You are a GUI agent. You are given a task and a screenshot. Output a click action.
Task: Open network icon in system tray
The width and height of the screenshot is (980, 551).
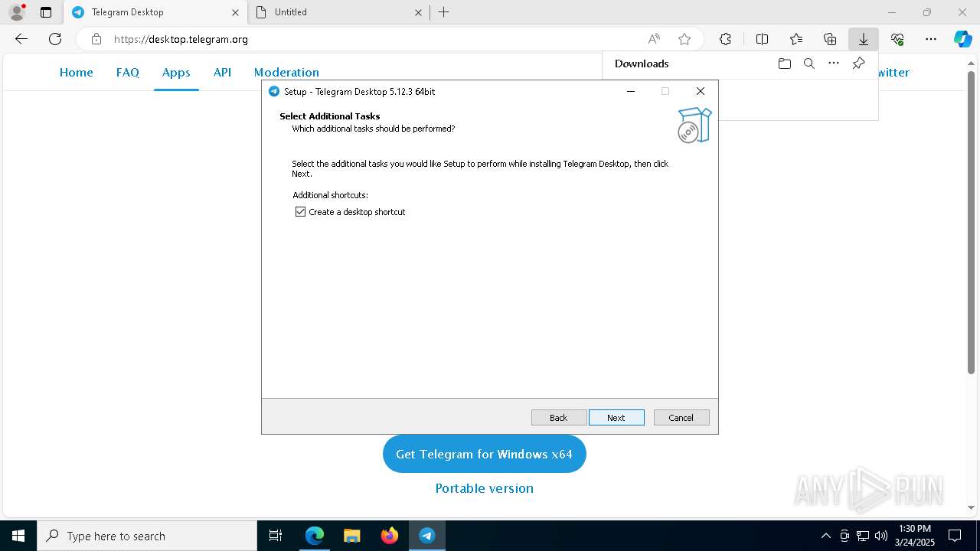[863, 536]
